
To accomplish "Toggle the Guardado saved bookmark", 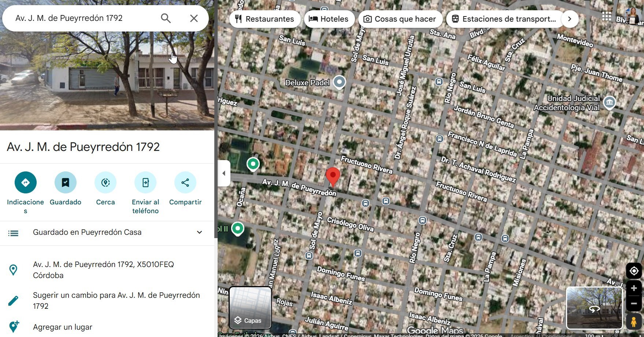I will point(66,182).
